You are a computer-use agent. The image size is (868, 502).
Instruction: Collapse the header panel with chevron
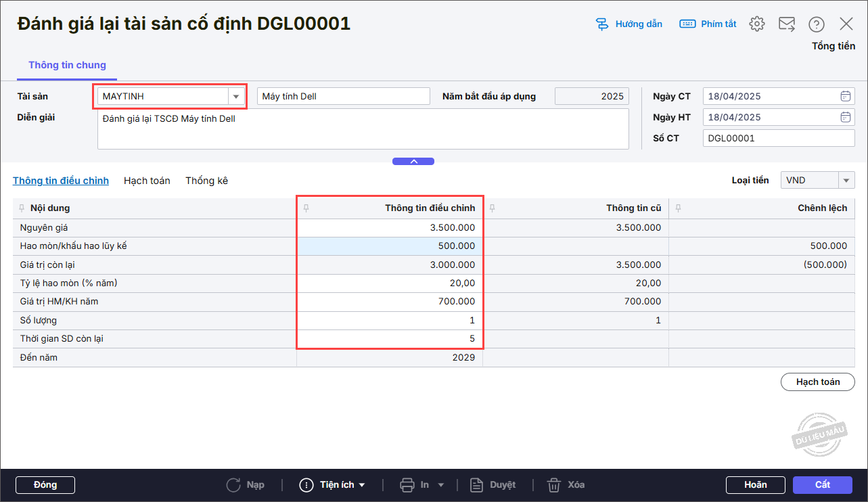pyautogui.click(x=413, y=162)
